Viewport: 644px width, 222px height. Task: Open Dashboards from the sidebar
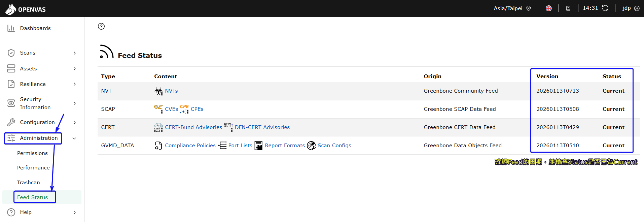coord(35,28)
